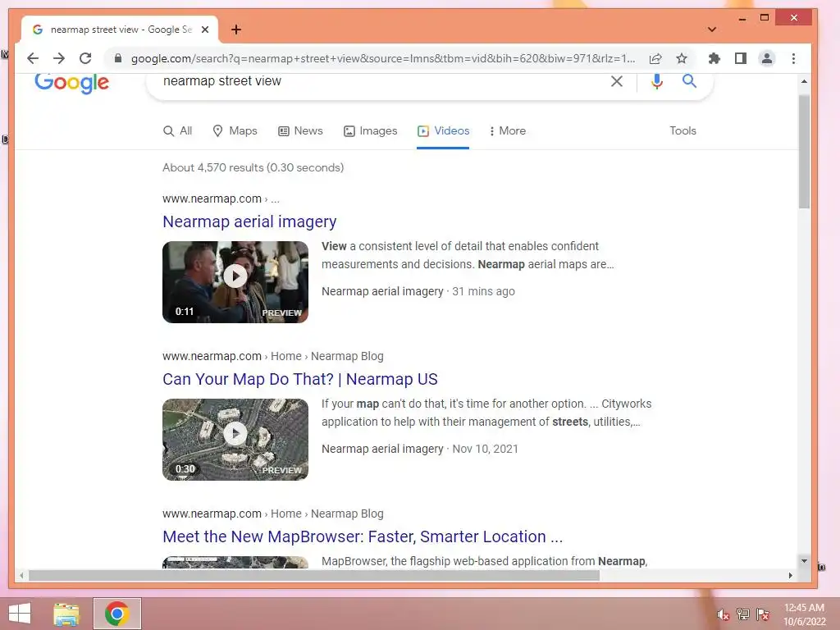The width and height of the screenshot is (840, 630).
Task: Switch to the Images results tab
Action: point(370,130)
